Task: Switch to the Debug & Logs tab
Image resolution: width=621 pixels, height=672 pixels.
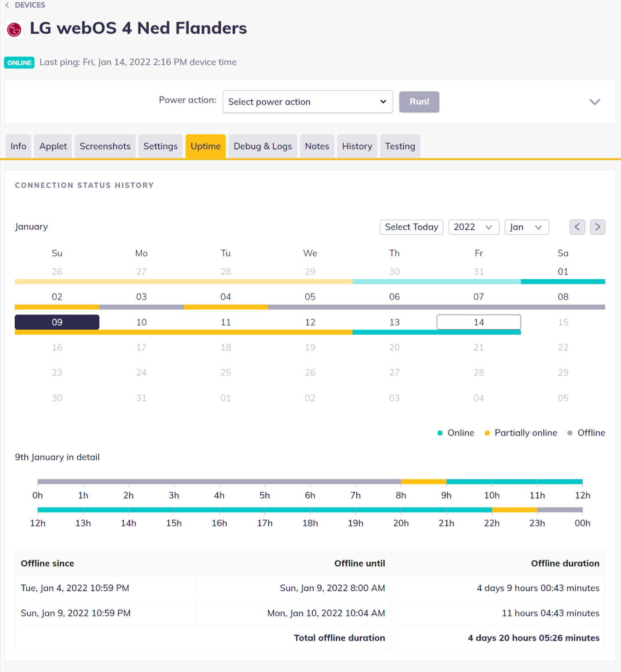Action: [263, 146]
